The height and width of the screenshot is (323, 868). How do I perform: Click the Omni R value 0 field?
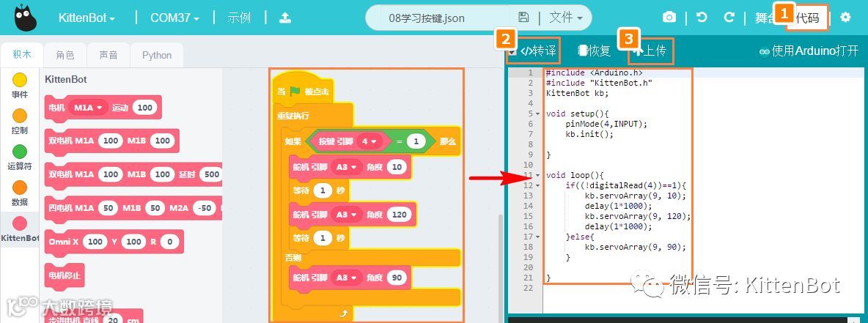point(170,242)
